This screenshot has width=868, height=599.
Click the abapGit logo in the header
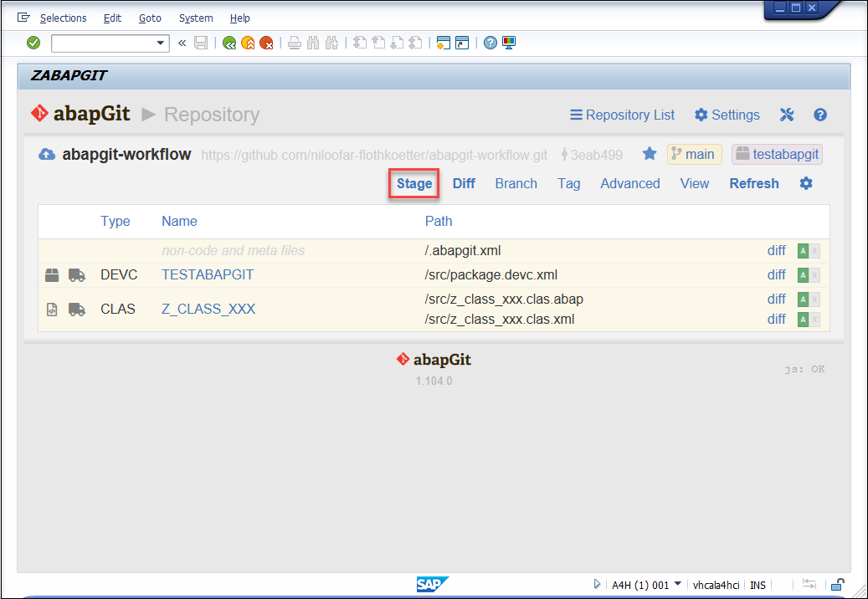click(80, 114)
